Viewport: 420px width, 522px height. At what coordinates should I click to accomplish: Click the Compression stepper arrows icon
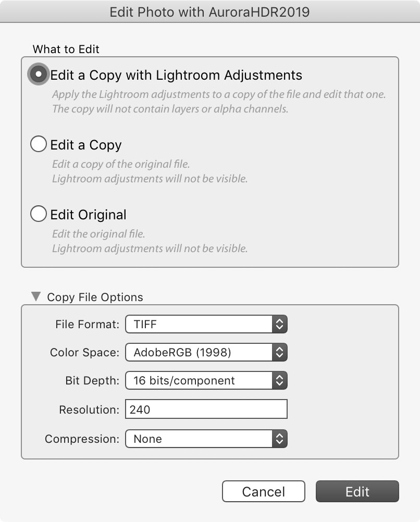(279, 439)
